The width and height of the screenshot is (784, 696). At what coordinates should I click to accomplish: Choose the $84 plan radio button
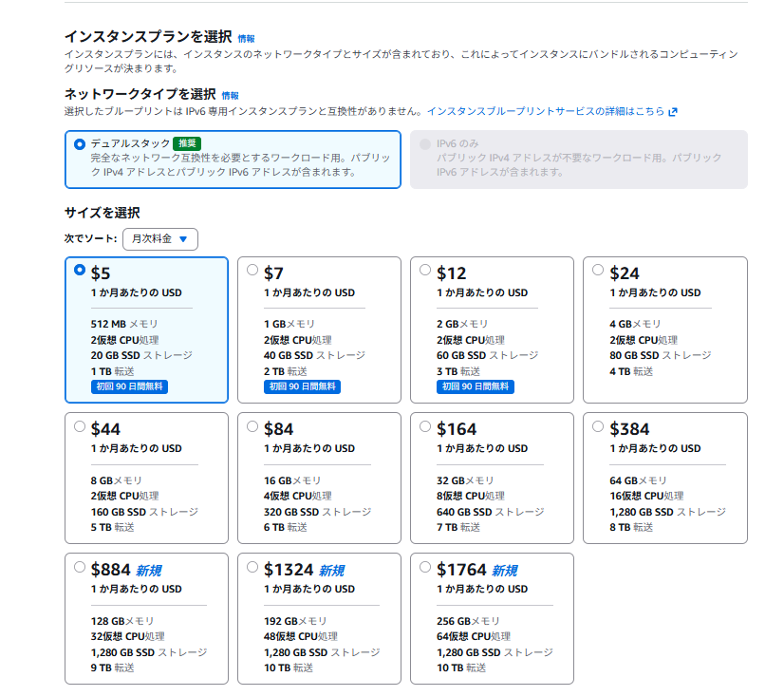[252, 425]
